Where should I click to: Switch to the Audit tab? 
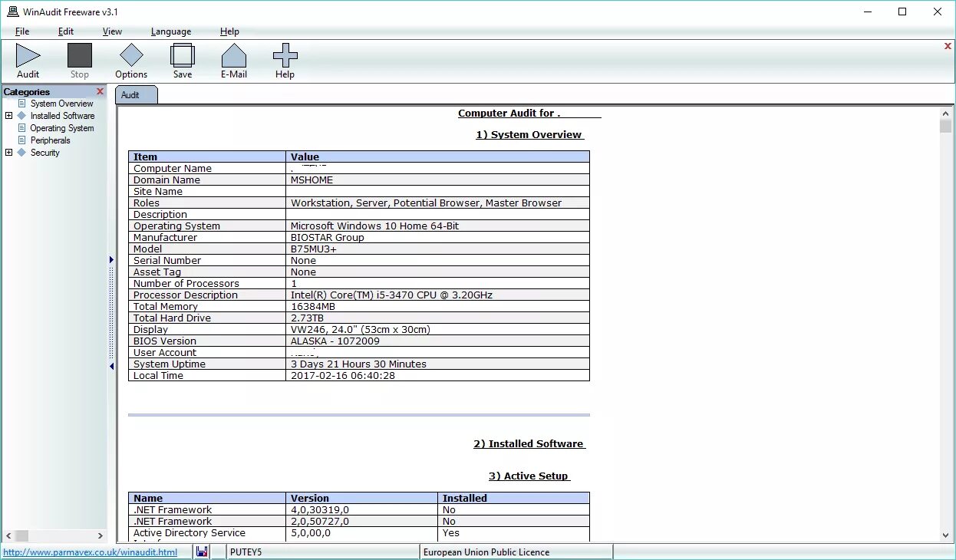135,94
